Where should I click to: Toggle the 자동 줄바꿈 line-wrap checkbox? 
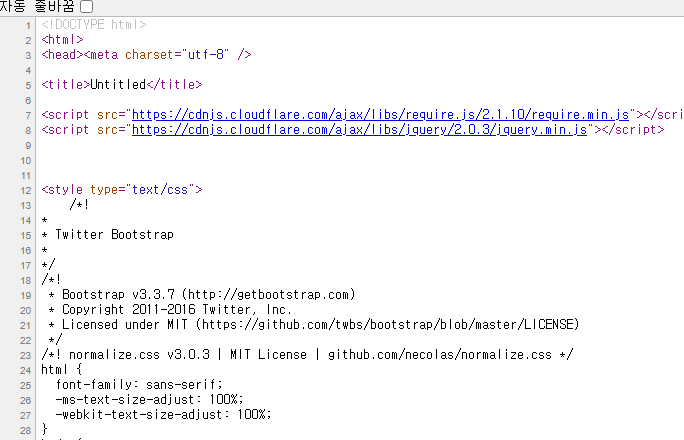coord(86,7)
